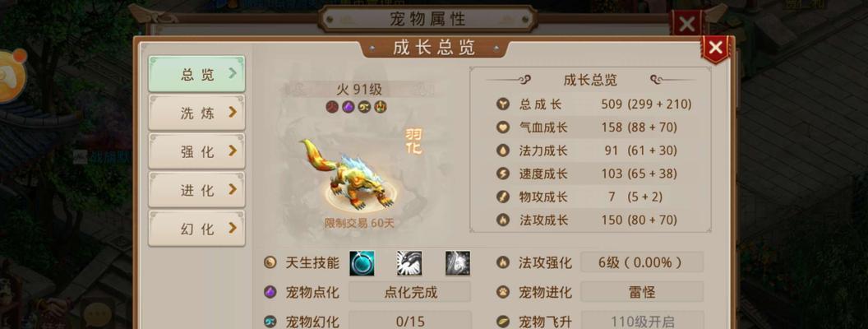Tap the 110级开启 pet ascension field
868x329 pixels.
pyautogui.click(x=642, y=321)
